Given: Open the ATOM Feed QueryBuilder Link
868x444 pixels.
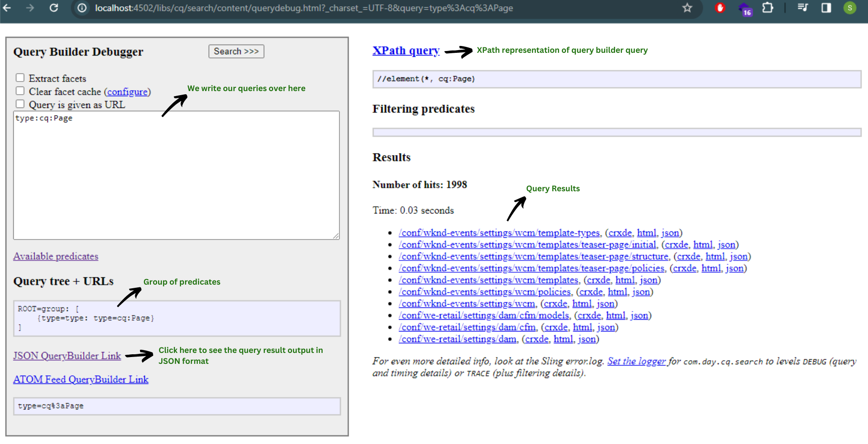Looking at the screenshot, I should tap(81, 379).
